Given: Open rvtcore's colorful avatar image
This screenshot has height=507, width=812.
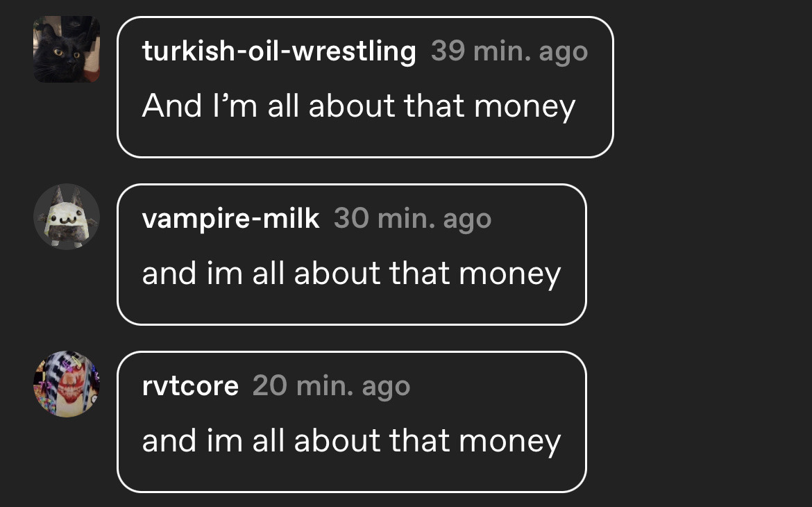Looking at the screenshot, I should [67, 384].
